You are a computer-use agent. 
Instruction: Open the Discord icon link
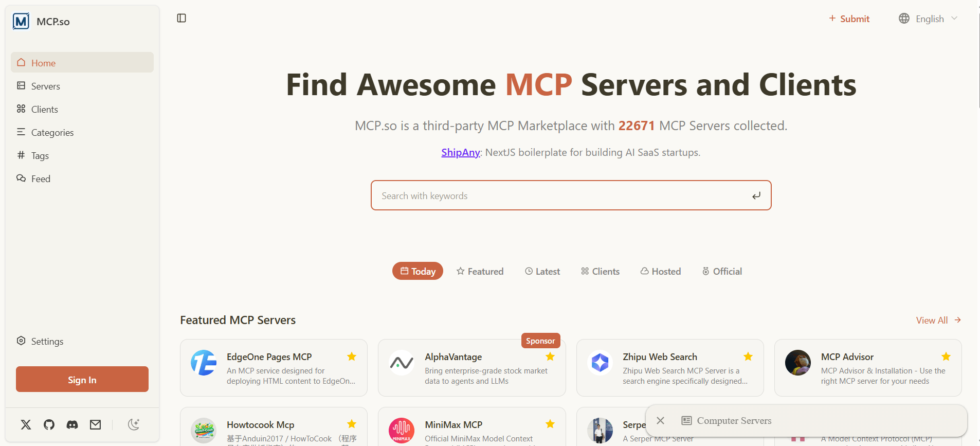tap(72, 424)
